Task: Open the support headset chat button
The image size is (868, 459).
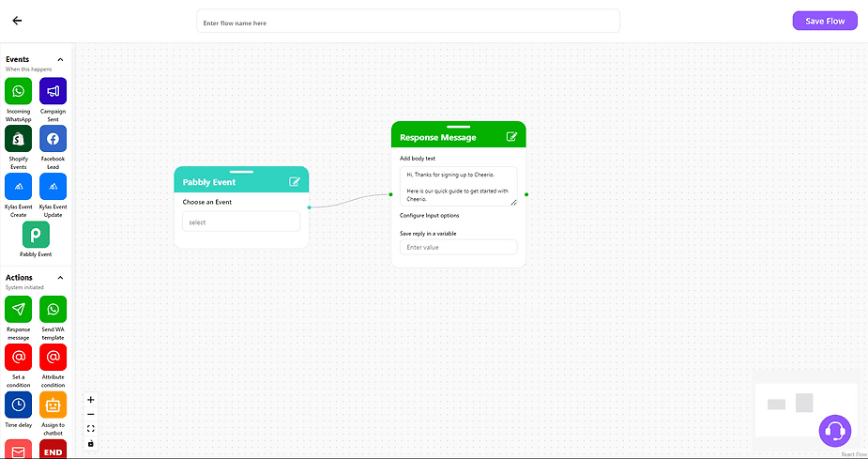Action: click(835, 431)
